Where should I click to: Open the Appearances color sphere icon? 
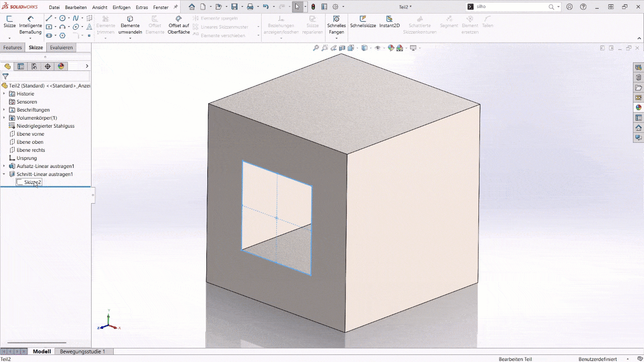click(x=391, y=48)
